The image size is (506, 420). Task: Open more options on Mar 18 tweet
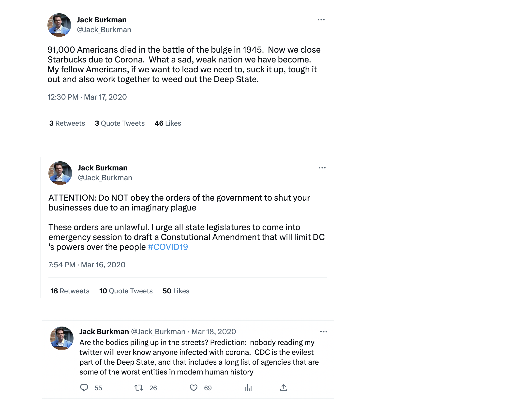[324, 332]
